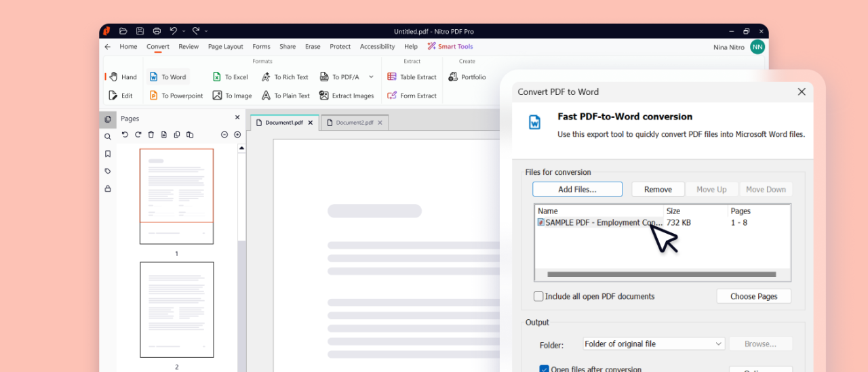This screenshot has width=868, height=372.
Task: Click Add Files... button
Action: (577, 190)
